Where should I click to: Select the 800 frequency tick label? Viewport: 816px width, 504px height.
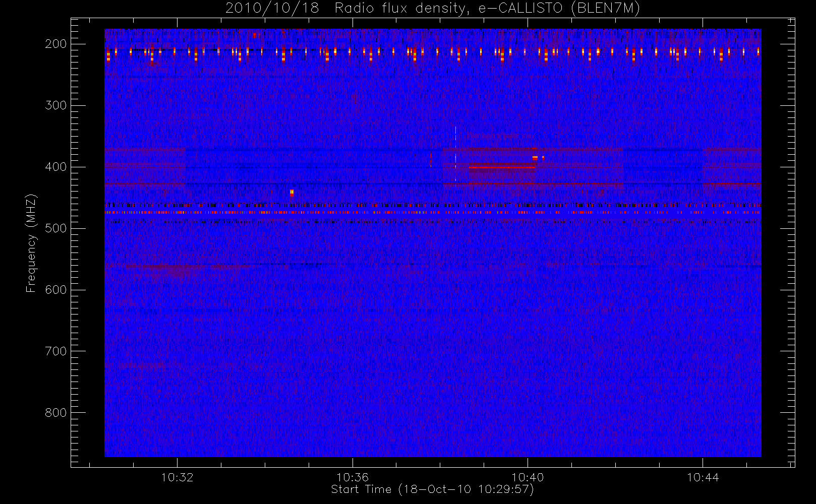(56, 413)
